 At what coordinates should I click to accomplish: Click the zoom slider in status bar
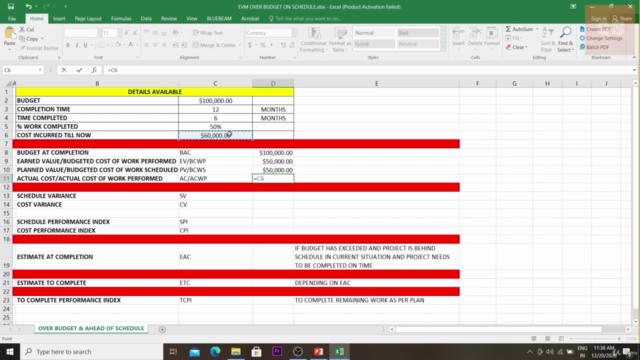pos(596,339)
